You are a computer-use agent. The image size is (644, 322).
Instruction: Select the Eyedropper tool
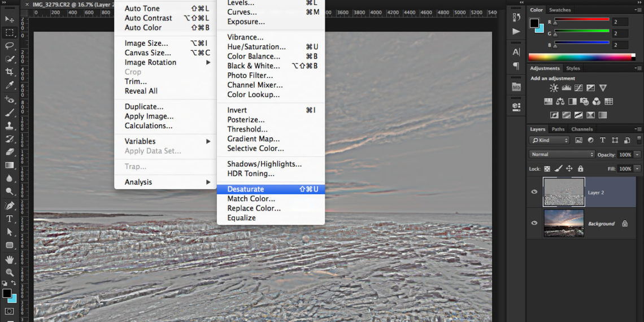(x=10, y=85)
